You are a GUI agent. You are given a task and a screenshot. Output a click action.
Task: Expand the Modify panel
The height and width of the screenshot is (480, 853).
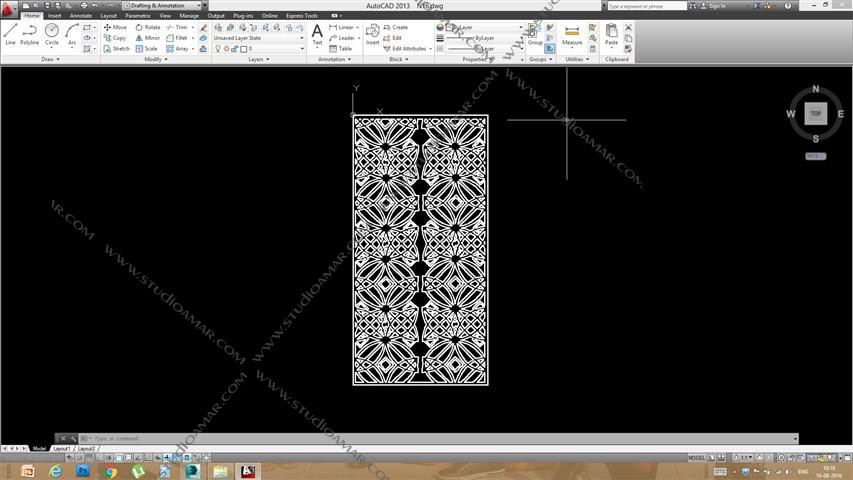tap(156, 59)
